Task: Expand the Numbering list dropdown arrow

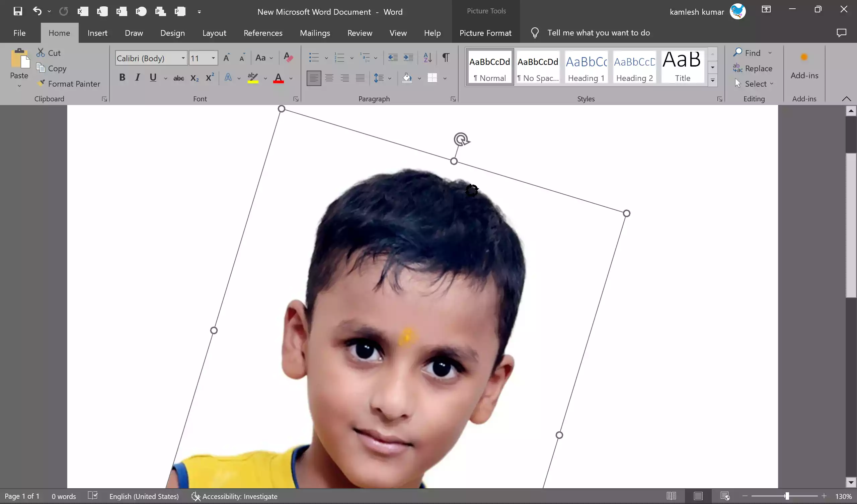Action: (x=352, y=58)
